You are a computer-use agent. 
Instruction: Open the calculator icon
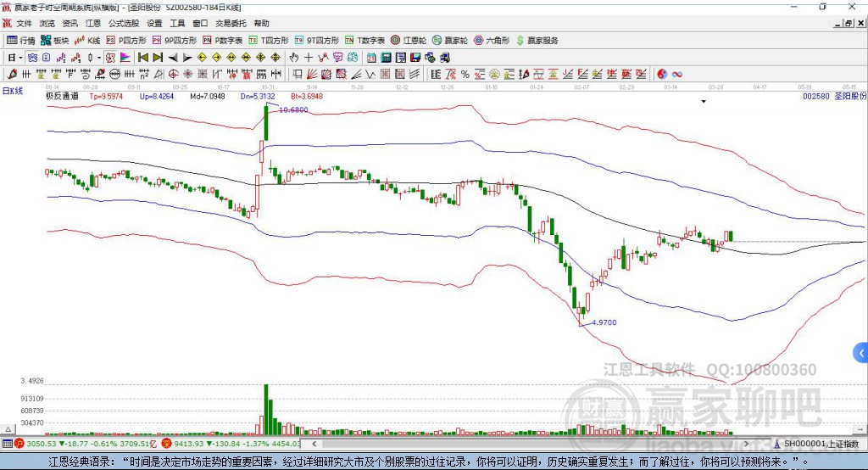click(387, 58)
